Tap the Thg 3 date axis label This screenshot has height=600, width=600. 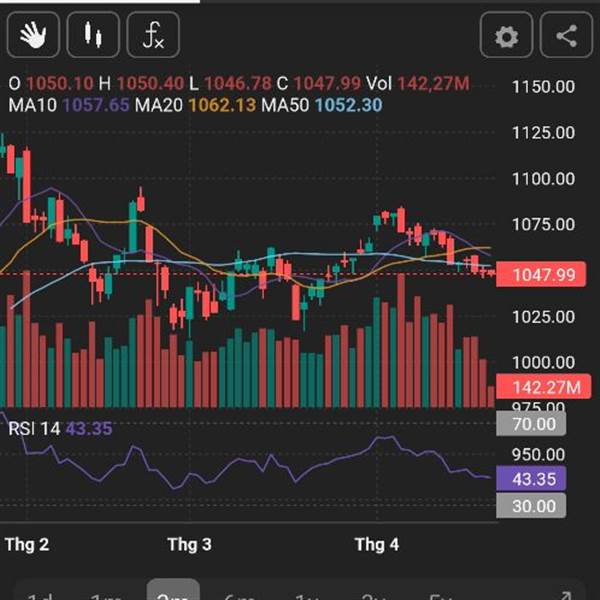[x=189, y=544]
